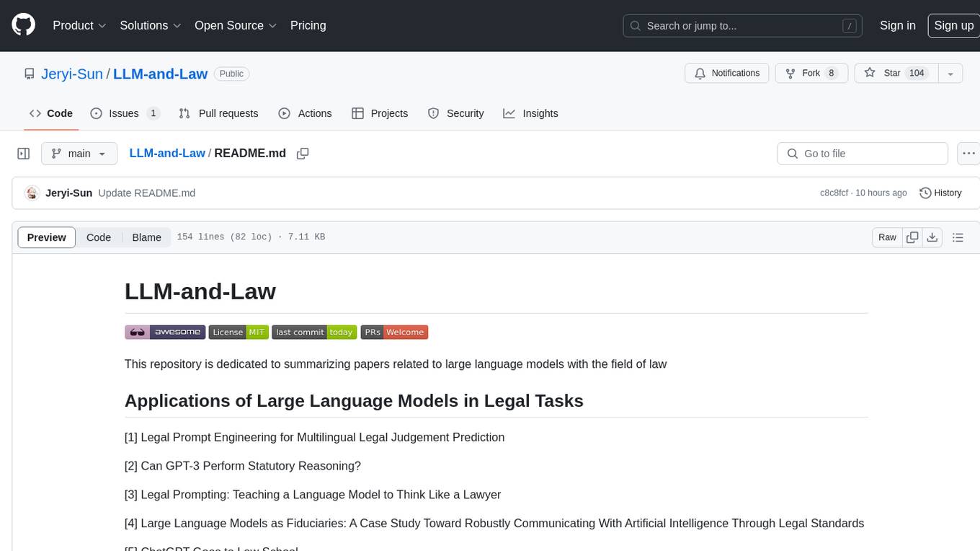The height and width of the screenshot is (551, 980).
Task: Switch to the Projects tab
Action: (x=380, y=113)
